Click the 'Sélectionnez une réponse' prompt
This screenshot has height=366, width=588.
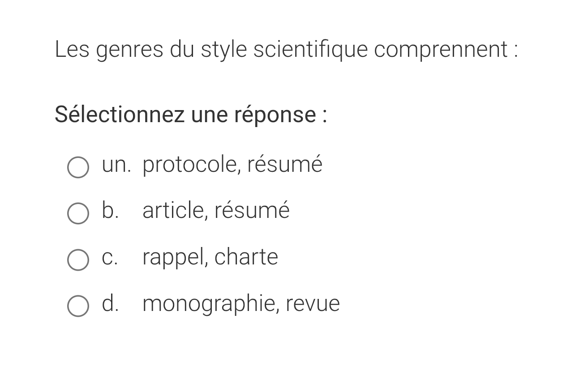pyautogui.click(x=191, y=115)
